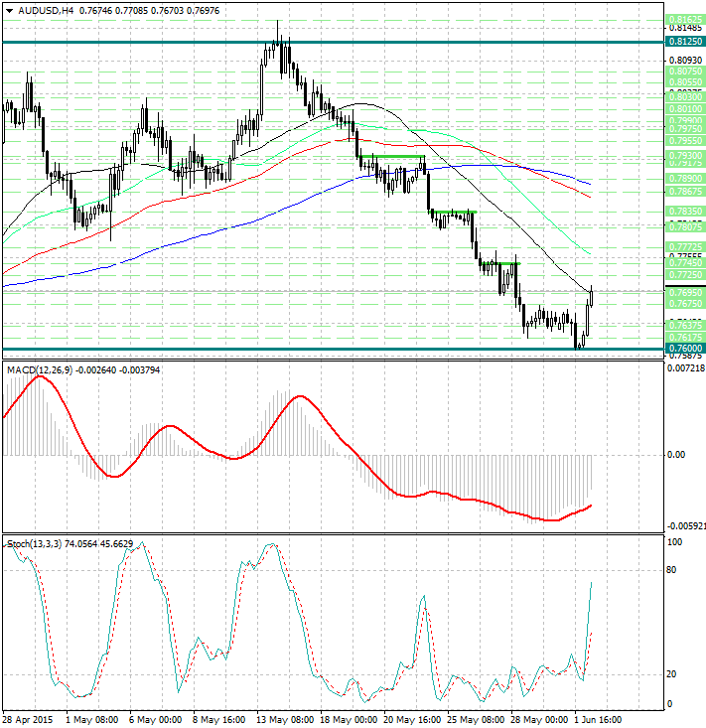Click the 0.78075 price label

point(685,227)
